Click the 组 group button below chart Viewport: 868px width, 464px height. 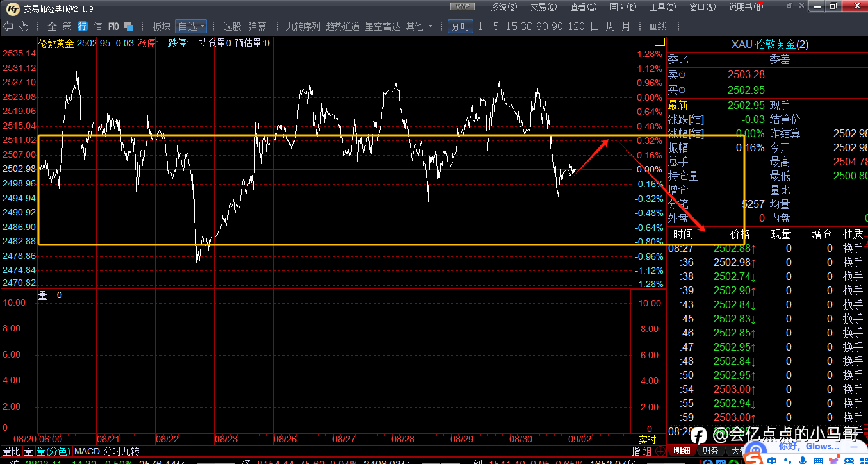648,451
